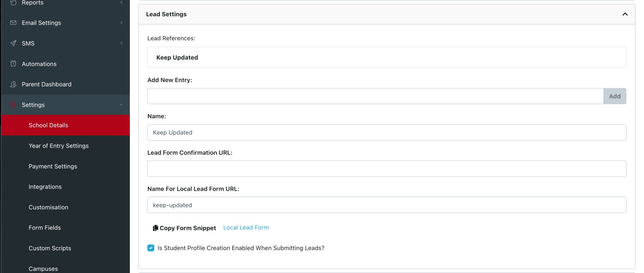This screenshot has width=644, height=273.
Task: Open Payment Settings from sidebar
Action: (53, 166)
